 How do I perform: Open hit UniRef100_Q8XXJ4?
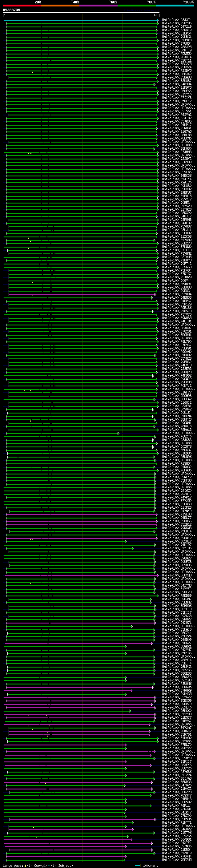point(177,57)
